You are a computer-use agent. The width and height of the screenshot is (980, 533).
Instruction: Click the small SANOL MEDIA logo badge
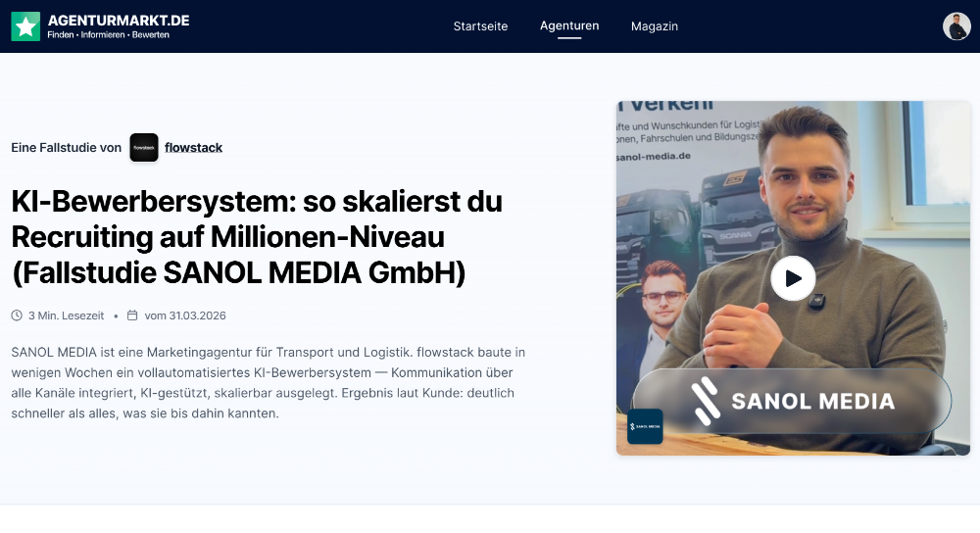(x=645, y=426)
